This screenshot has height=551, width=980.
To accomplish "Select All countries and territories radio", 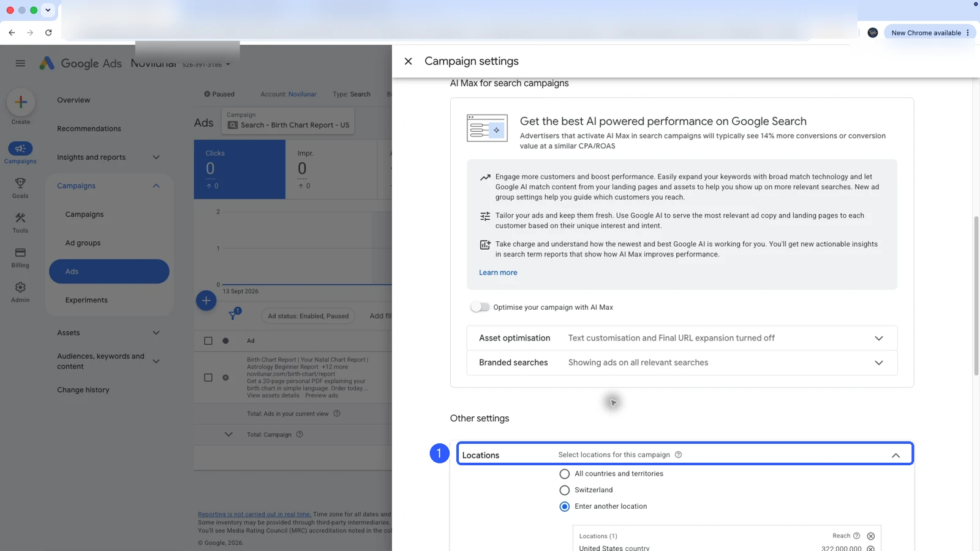I will [565, 474].
